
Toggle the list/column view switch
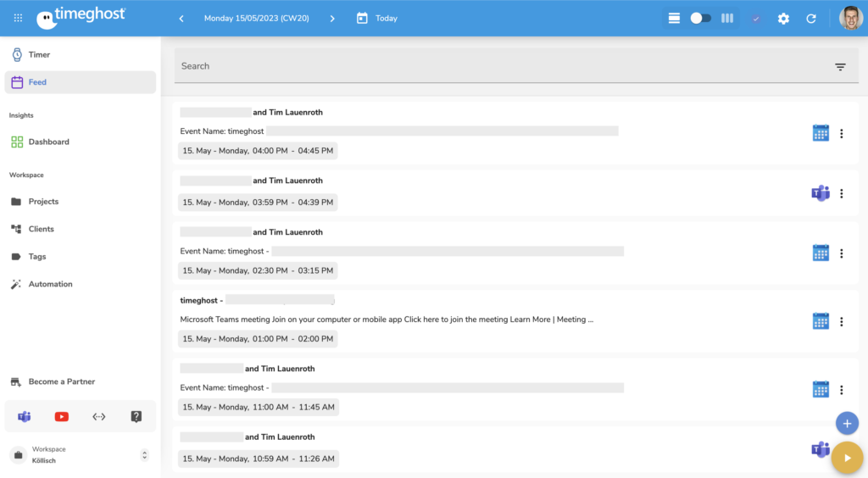pyautogui.click(x=700, y=18)
